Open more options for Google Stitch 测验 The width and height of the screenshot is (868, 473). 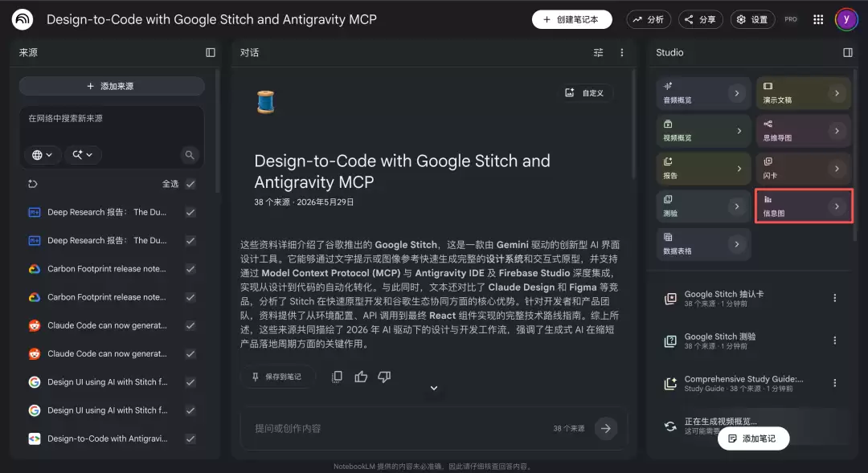835,340
